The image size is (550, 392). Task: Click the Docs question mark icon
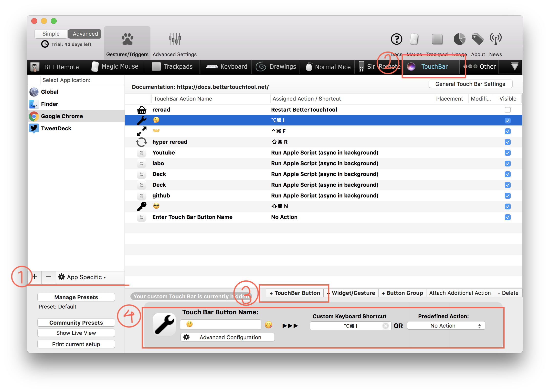click(396, 39)
